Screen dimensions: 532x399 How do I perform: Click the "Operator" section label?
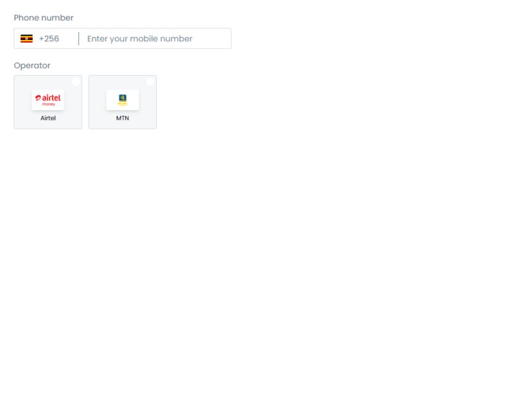[32, 65]
